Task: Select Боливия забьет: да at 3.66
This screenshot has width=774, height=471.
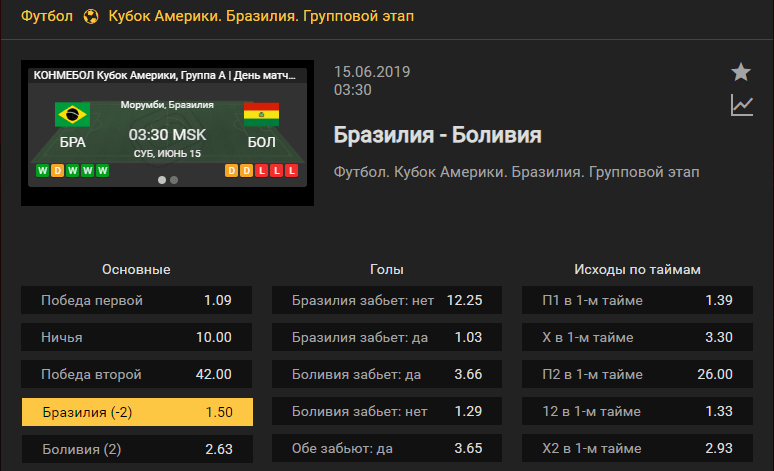Action: tap(387, 374)
